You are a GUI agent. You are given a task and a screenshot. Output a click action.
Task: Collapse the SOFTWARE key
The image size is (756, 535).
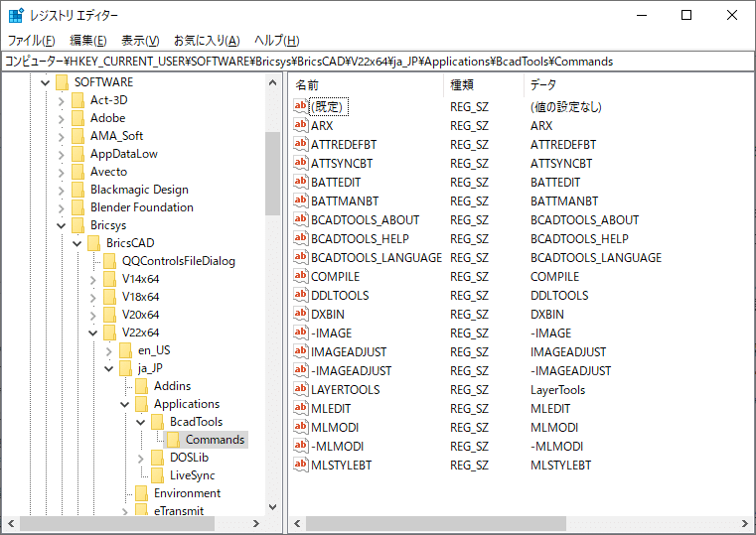(x=46, y=82)
